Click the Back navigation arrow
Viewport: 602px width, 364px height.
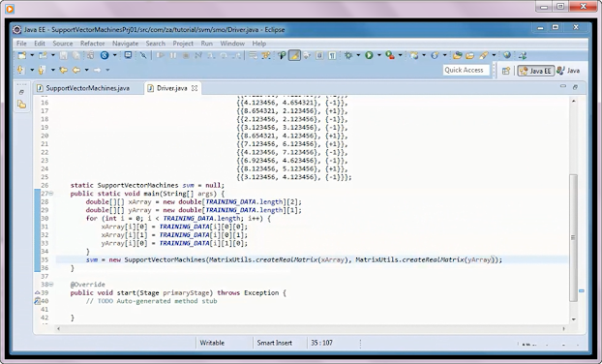pos(76,70)
